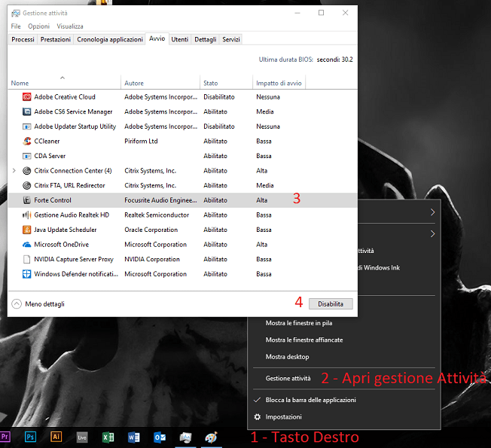
Task: Click the Impostazioni gear icon
Action: [x=258, y=417]
